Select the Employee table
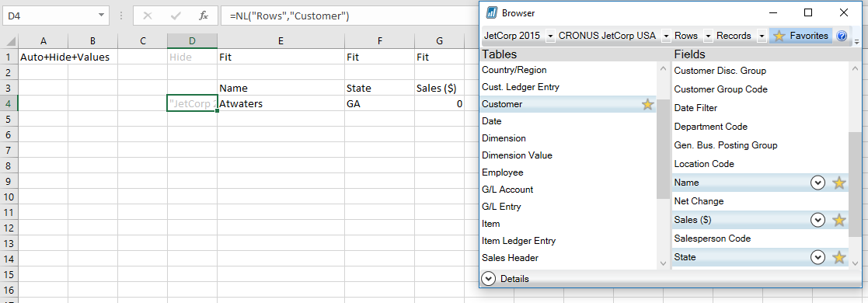Image resolution: width=868 pixels, height=303 pixels. coord(569,172)
